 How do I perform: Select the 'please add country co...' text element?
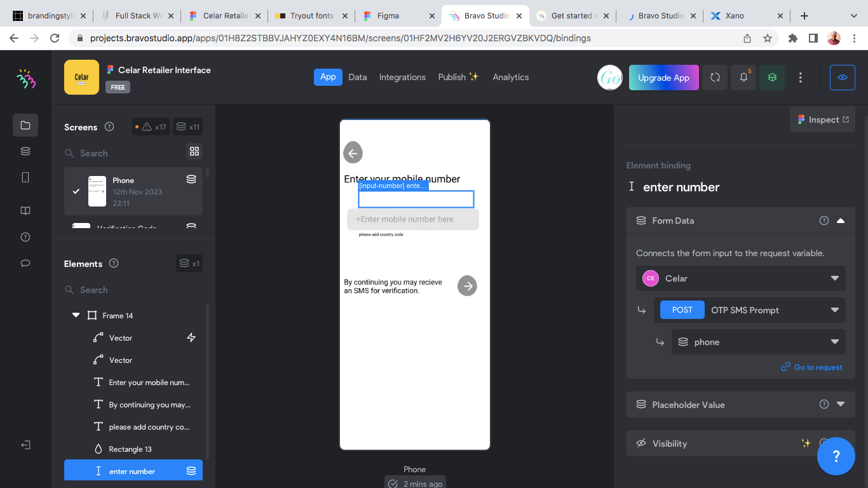click(x=133, y=427)
